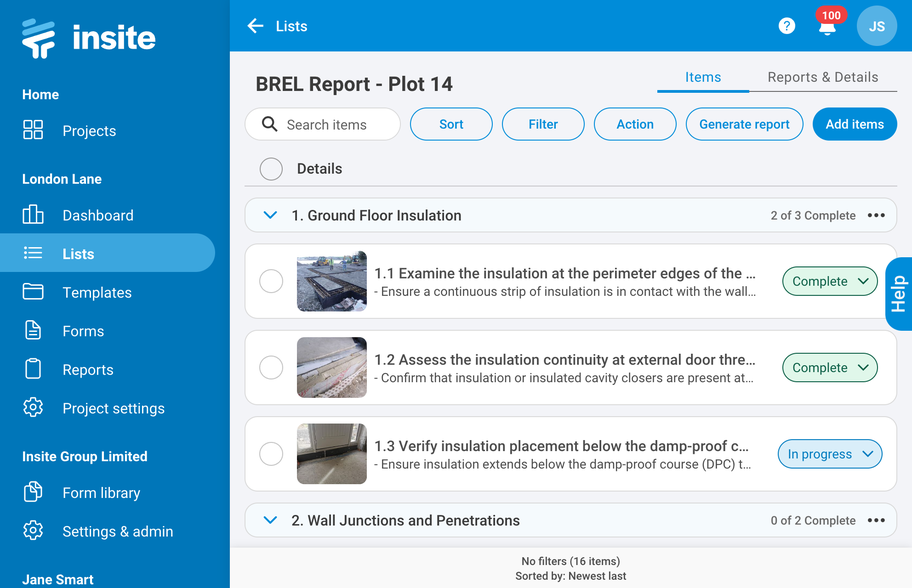This screenshot has height=588, width=912.
Task: Open the help question mark icon
Action: point(787,26)
